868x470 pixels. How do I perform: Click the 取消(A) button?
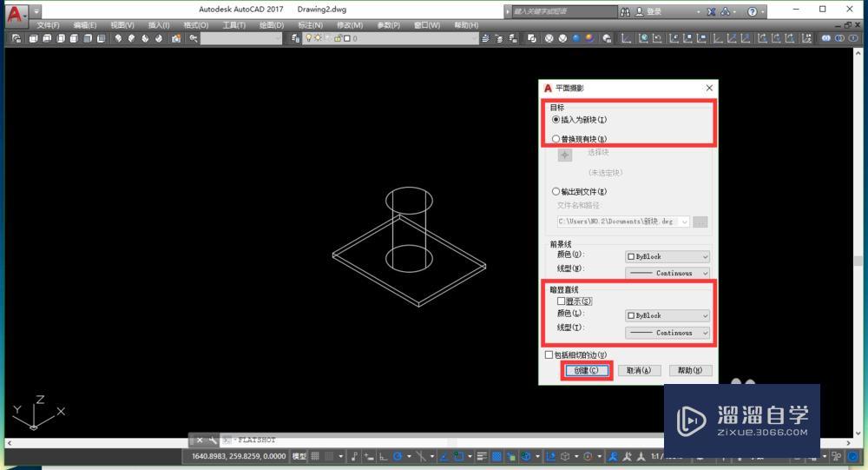pyautogui.click(x=639, y=370)
